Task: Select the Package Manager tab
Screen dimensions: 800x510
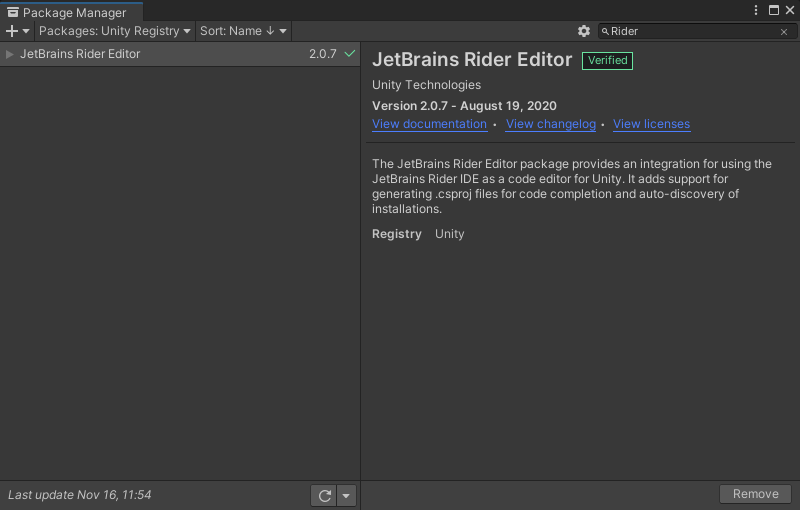Action: [71, 12]
